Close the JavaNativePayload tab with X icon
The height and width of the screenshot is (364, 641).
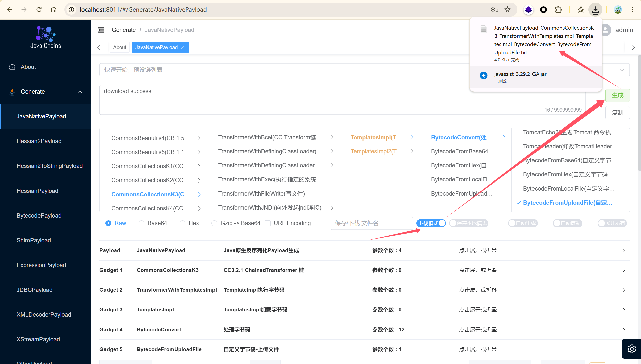(182, 48)
